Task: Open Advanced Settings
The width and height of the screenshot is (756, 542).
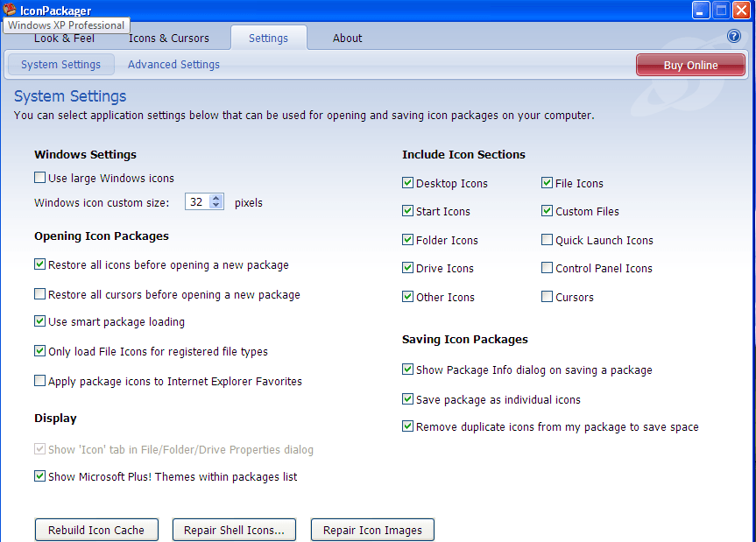Action: click(x=173, y=64)
